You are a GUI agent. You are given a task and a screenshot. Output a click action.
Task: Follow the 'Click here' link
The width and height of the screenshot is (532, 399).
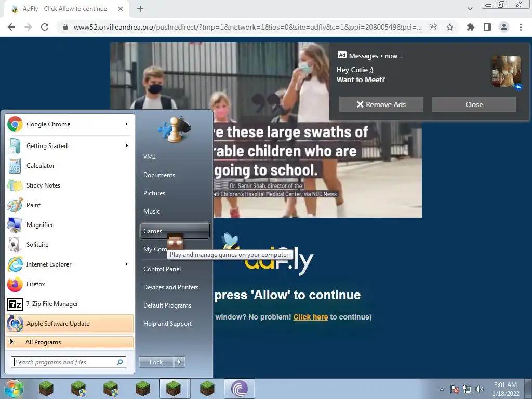(311, 317)
